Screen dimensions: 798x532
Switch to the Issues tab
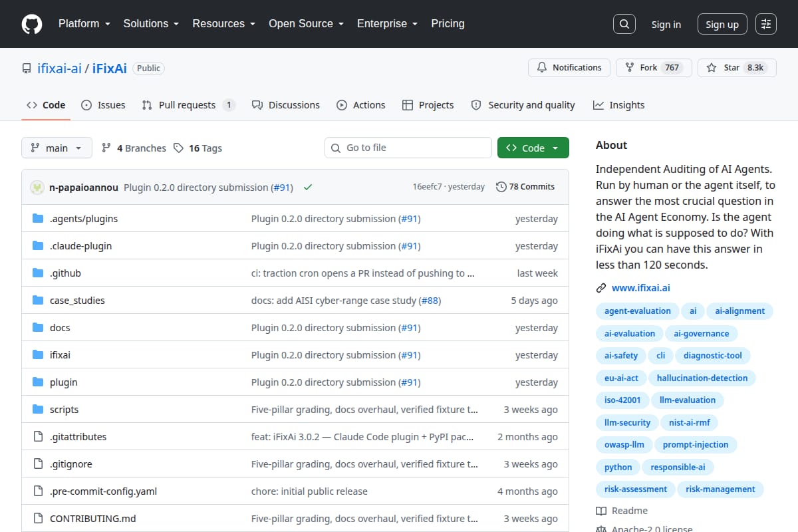(103, 105)
